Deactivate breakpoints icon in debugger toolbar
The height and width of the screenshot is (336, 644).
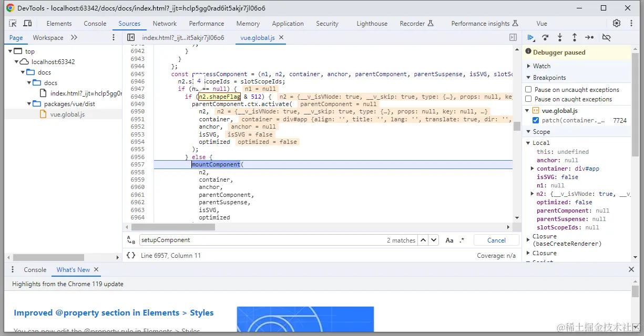click(606, 37)
